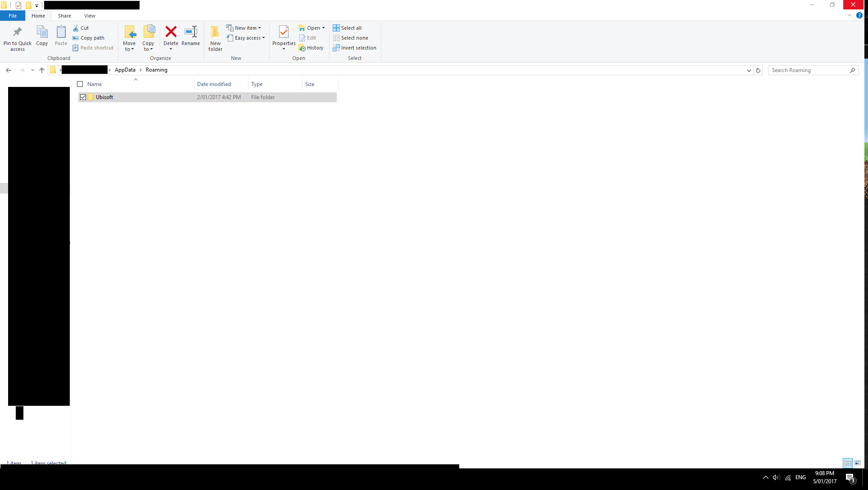Click the red Delete icon
868x490 pixels.
point(171,32)
